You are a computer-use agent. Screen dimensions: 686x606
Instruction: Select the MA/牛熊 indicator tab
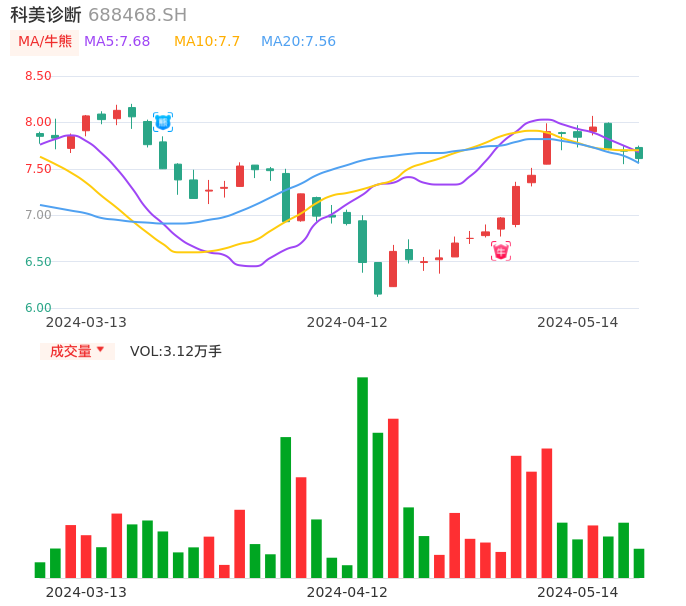(x=45, y=42)
